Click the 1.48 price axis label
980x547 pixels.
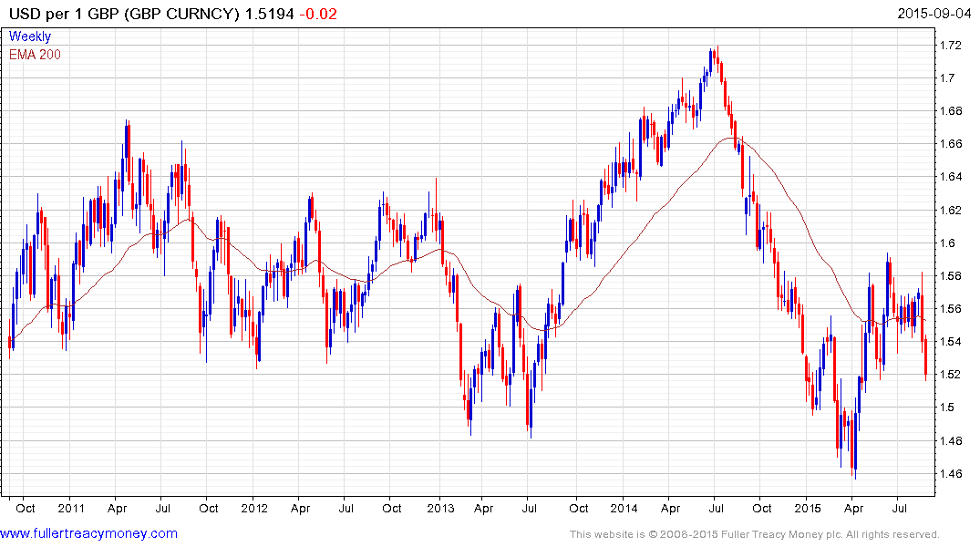(x=951, y=440)
